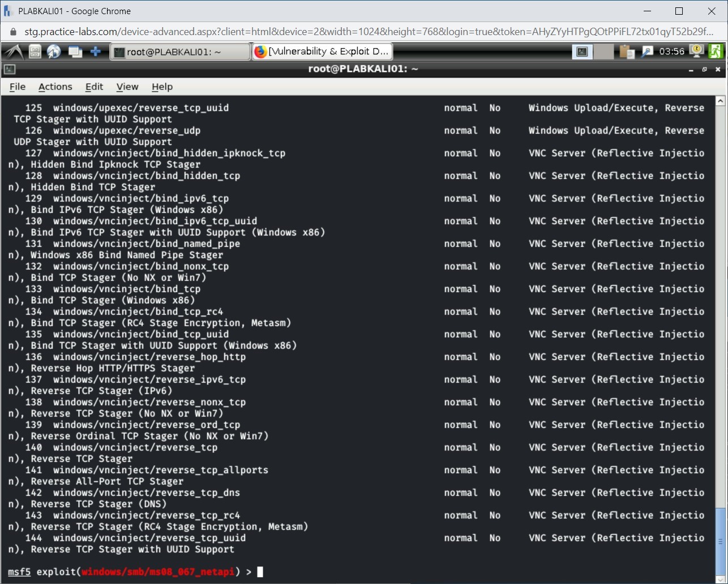Open the Help menu
Viewport: 728px width, 584px height.
point(162,87)
